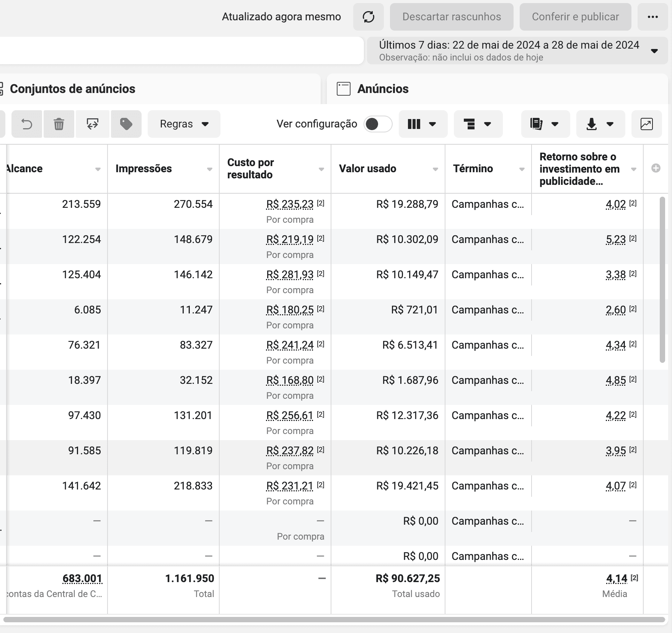Expand the Impressões column header arrow
This screenshot has height=633, width=672.
(210, 169)
